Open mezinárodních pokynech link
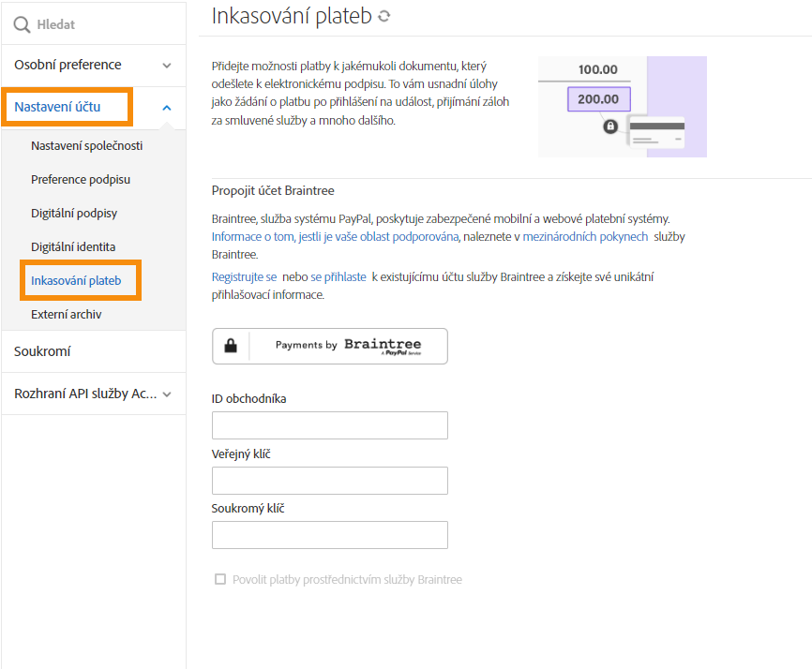 585,237
